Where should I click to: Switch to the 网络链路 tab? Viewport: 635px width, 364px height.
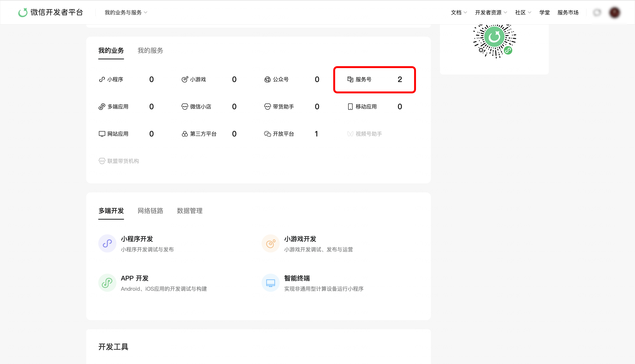(150, 211)
